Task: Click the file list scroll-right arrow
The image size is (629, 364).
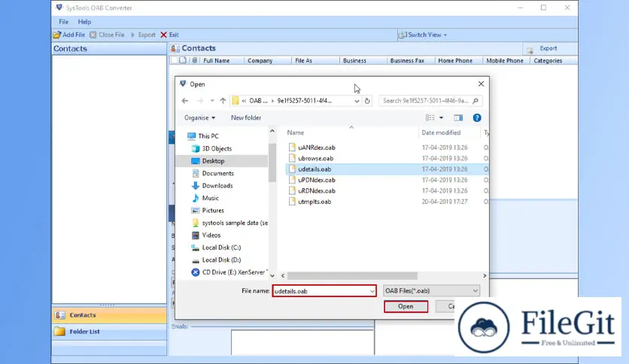Action: click(485, 276)
